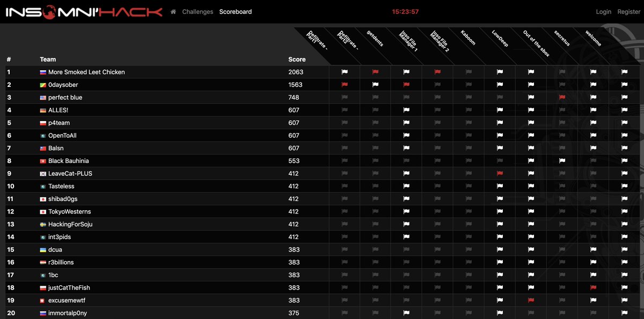Click the country flag beside perfect blue
This screenshot has height=319, width=644.
43,98
